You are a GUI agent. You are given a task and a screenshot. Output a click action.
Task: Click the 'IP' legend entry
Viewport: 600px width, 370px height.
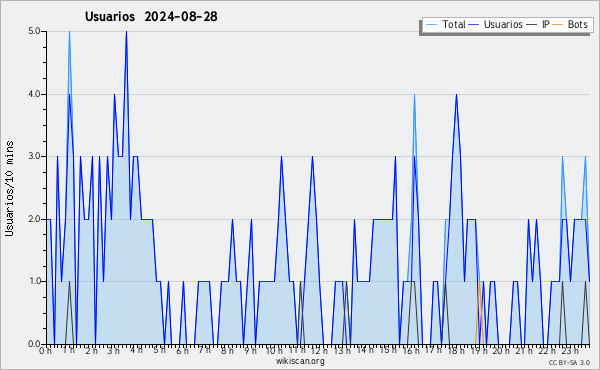pyautogui.click(x=545, y=24)
